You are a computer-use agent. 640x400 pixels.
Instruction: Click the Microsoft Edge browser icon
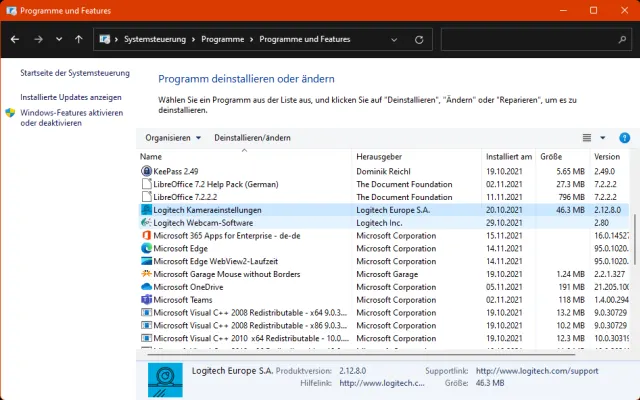[146, 248]
